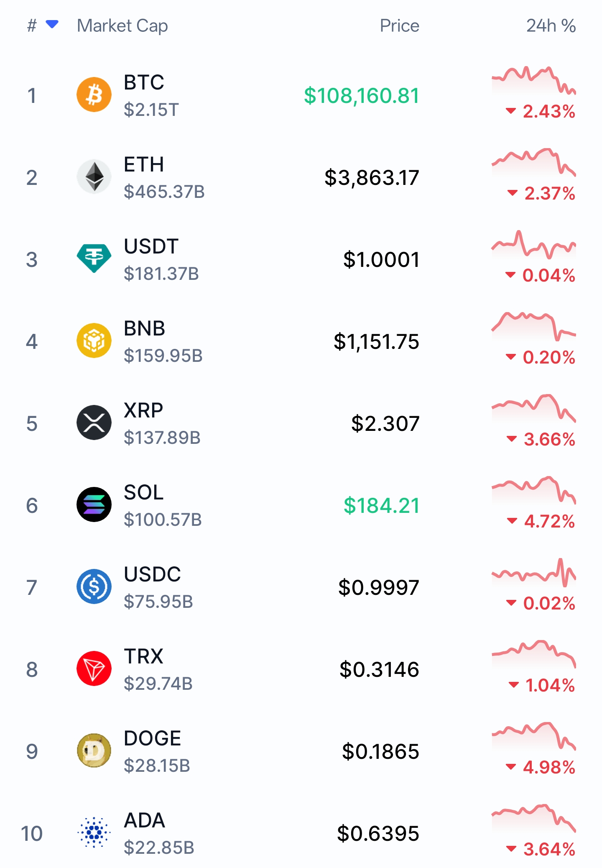Select the Cardano ADA icon
Image resolution: width=602 pixels, height=868 pixels.
click(94, 832)
